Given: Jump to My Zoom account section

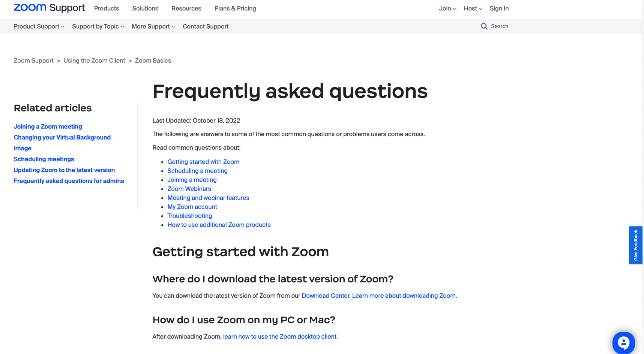Looking at the screenshot, I should point(192,207).
